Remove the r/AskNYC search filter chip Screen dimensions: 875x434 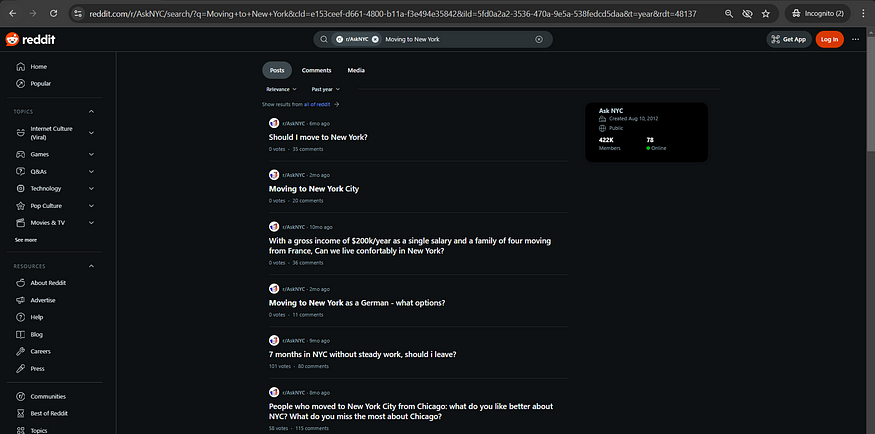point(375,39)
